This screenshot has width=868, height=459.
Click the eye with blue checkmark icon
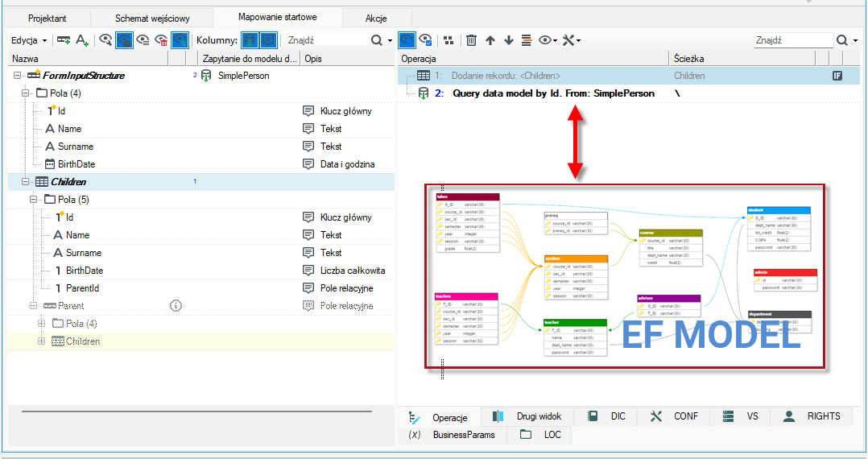[x=425, y=40]
